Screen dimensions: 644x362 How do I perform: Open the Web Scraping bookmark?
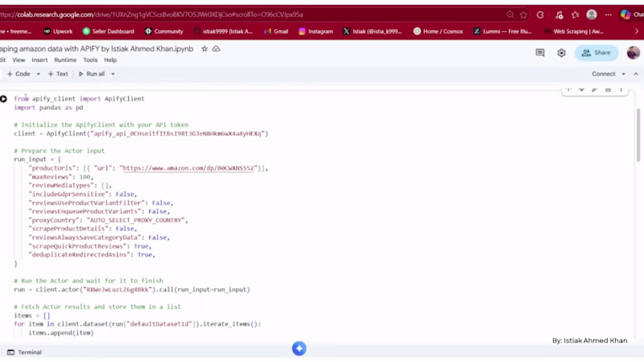573,31
